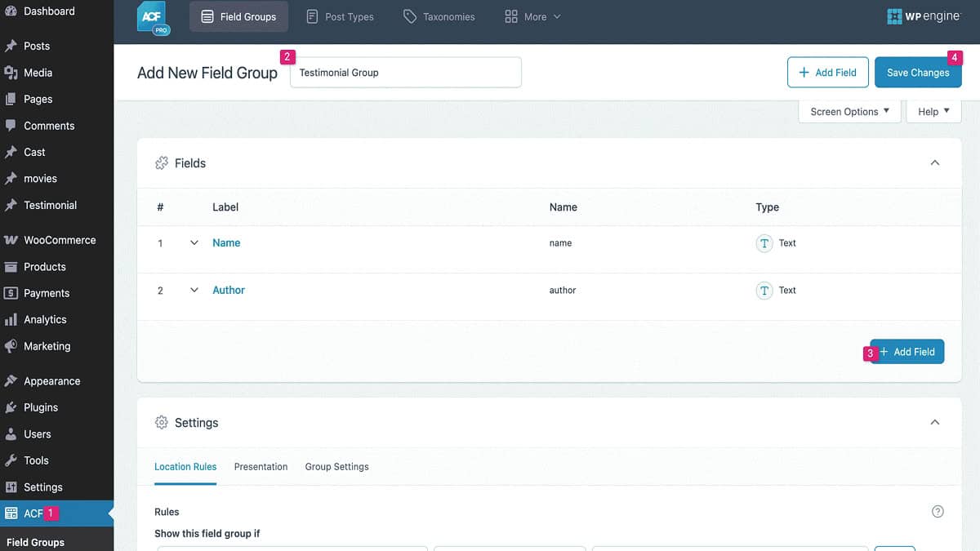Click the Testimonial pin icon
The height and width of the screenshot is (551, 980).
(x=11, y=206)
